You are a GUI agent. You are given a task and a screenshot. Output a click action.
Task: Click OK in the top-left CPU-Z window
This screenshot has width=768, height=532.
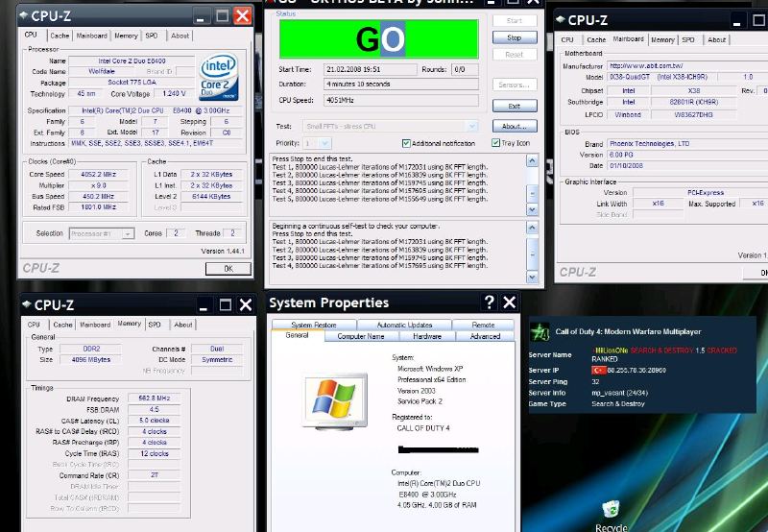[228, 269]
